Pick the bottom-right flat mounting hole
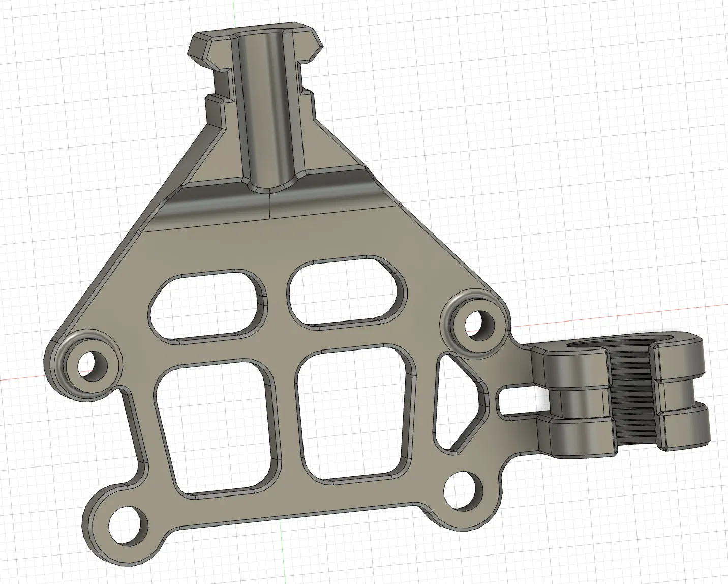Viewport: 728px width, 584px height. click(463, 490)
